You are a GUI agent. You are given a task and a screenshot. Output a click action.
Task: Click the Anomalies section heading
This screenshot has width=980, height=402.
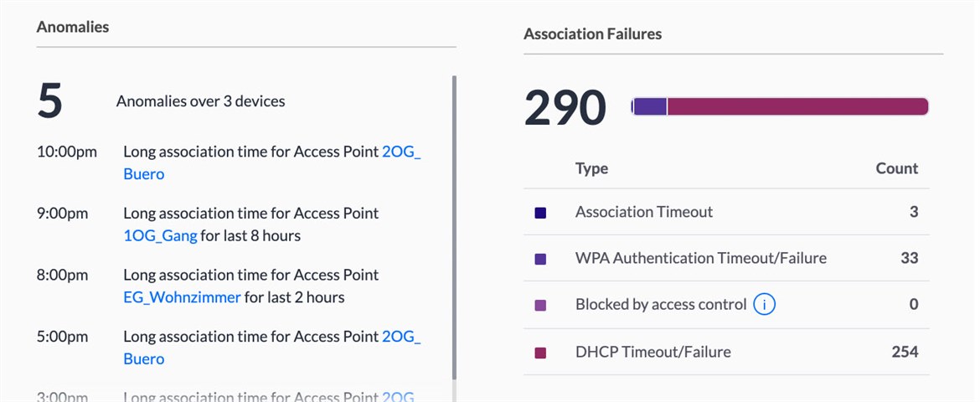coord(73,27)
